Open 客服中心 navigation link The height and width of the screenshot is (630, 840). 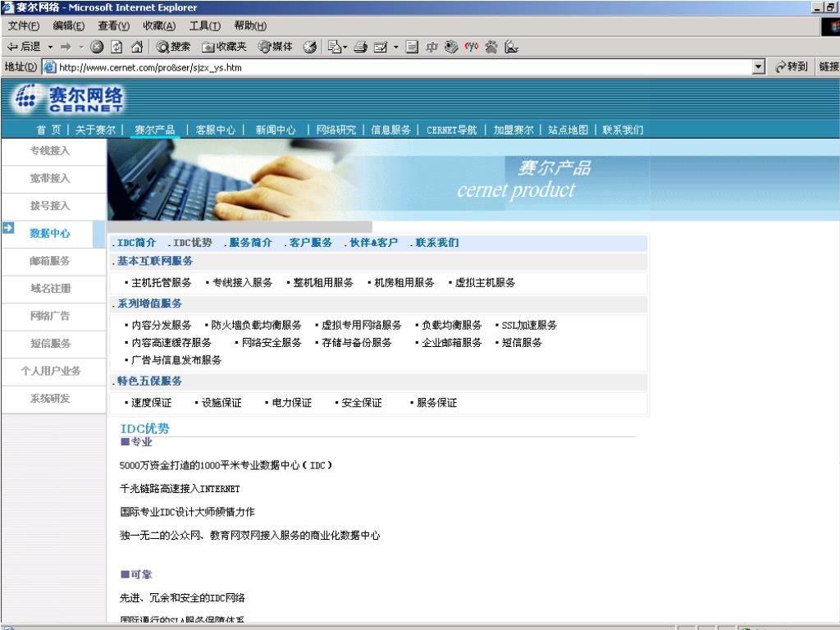(216, 130)
